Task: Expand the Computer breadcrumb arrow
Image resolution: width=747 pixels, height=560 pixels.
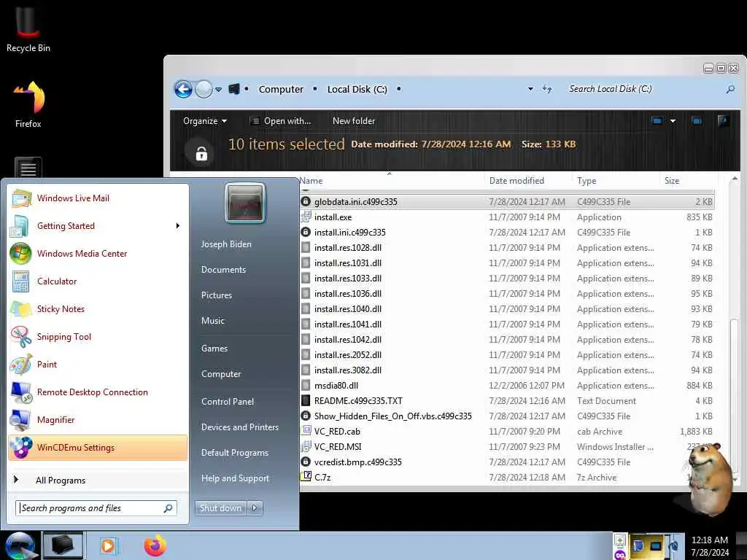Action: tap(315, 89)
